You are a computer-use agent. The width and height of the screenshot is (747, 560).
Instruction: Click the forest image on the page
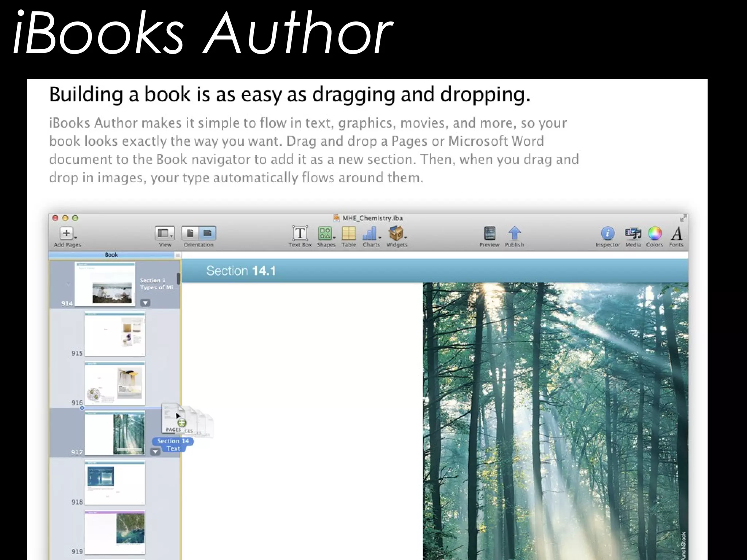click(x=555, y=421)
